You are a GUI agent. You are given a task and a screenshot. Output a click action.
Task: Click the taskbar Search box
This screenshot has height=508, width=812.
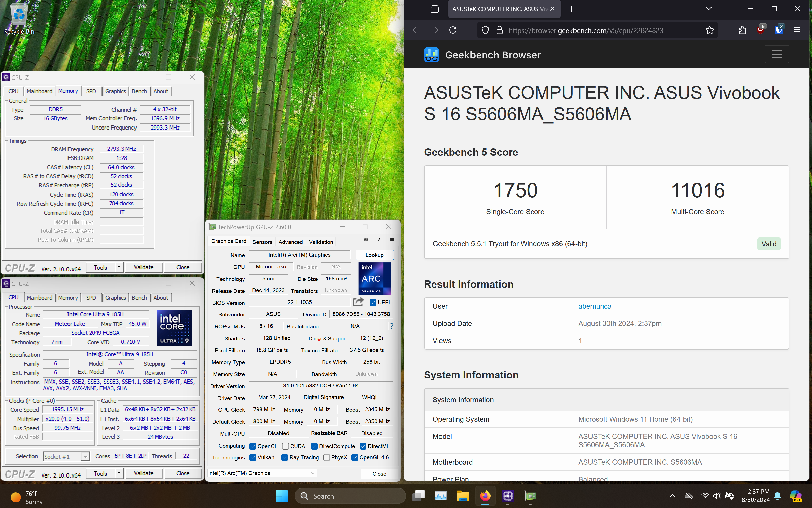pyautogui.click(x=350, y=496)
